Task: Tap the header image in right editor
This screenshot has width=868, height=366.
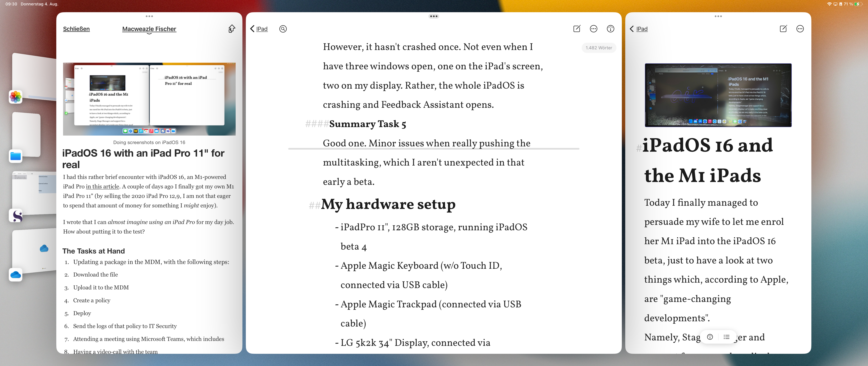Action: [718, 95]
